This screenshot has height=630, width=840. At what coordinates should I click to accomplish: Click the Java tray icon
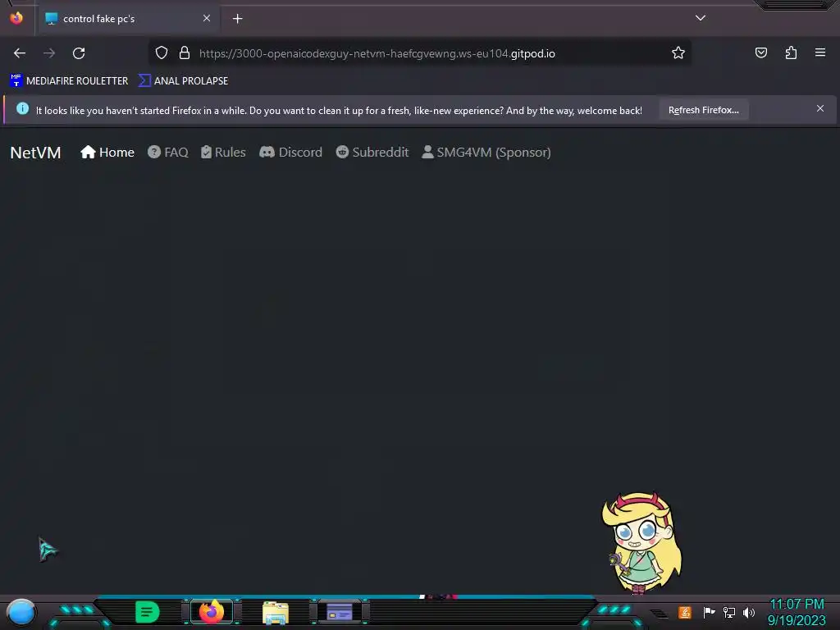pos(685,612)
